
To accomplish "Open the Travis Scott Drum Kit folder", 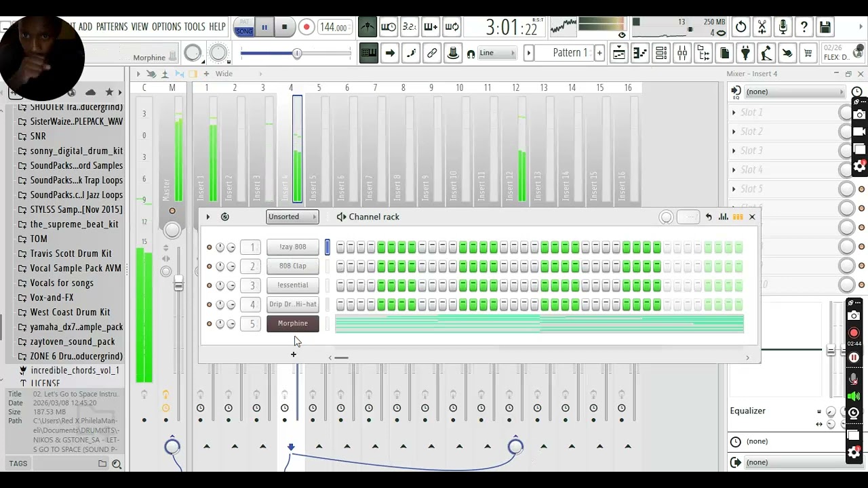I will pyautogui.click(x=71, y=253).
